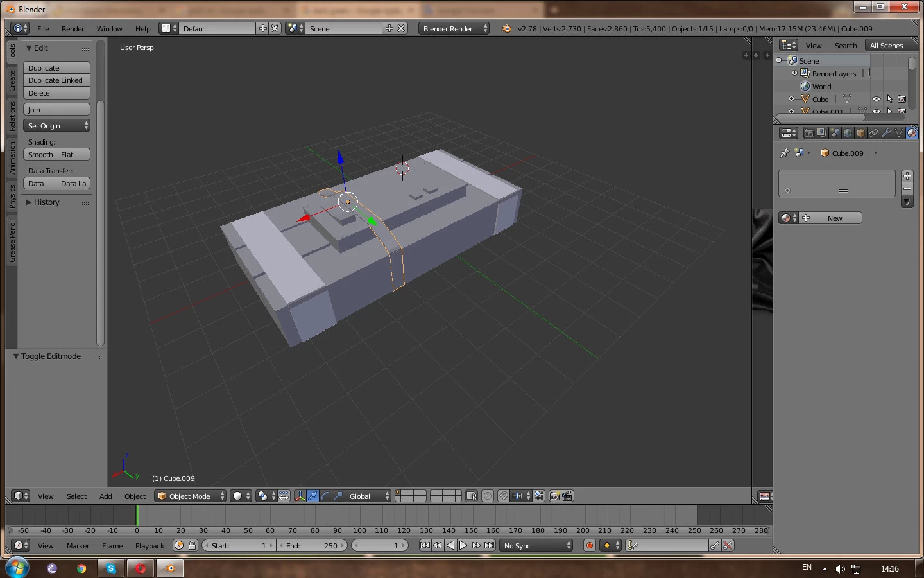Open the Render properties tab (camera icon)
This screenshot has height=578, width=924.
[x=809, y=133]
